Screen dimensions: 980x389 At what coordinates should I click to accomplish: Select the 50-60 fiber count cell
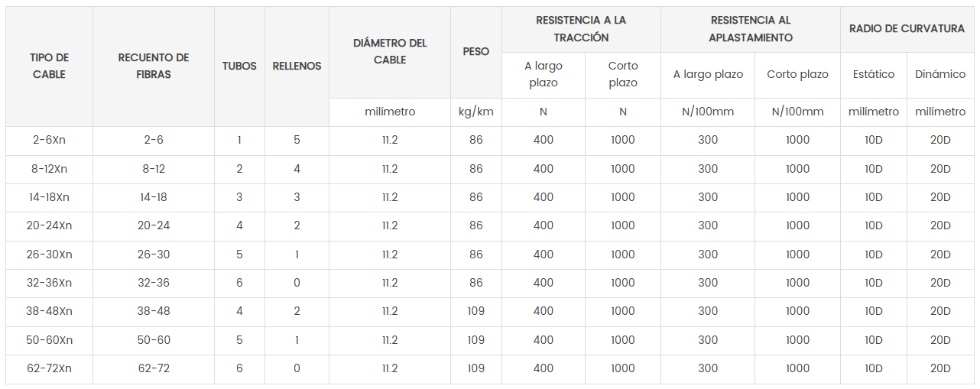pyautogui.click(x=154, y=340)
